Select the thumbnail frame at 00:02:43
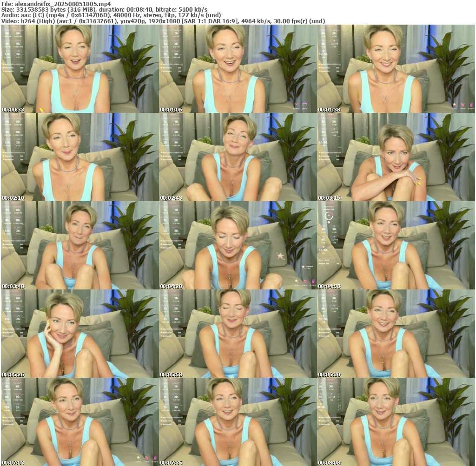476x466 pixels. (x=238, y=157)
